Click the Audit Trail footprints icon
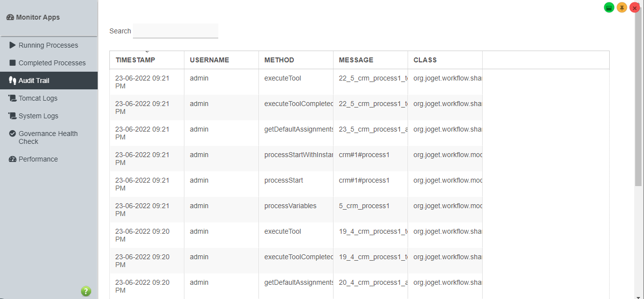The width and height of the screenshot is (644, 299). tap(13, 81)
